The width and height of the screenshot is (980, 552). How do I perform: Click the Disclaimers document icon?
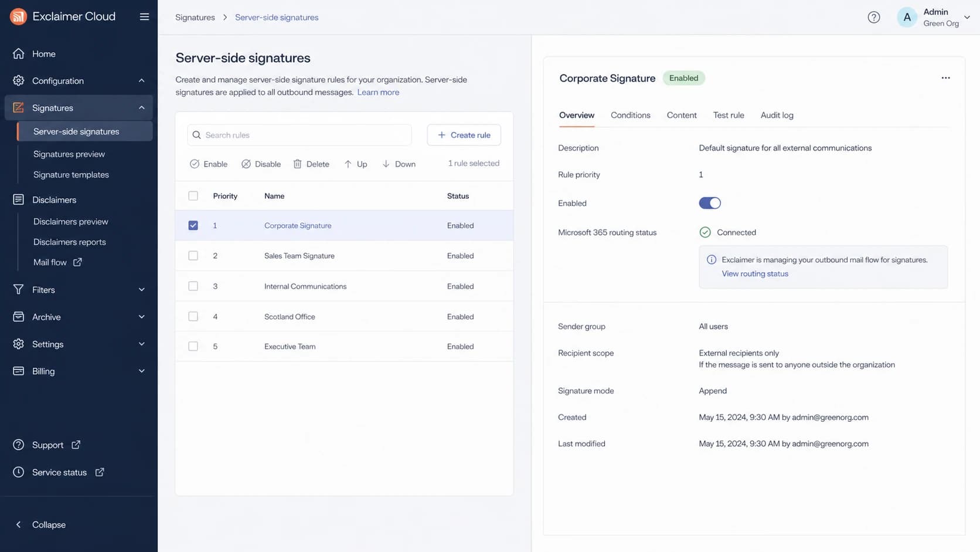pyautogui.click(x=18, y=199)
